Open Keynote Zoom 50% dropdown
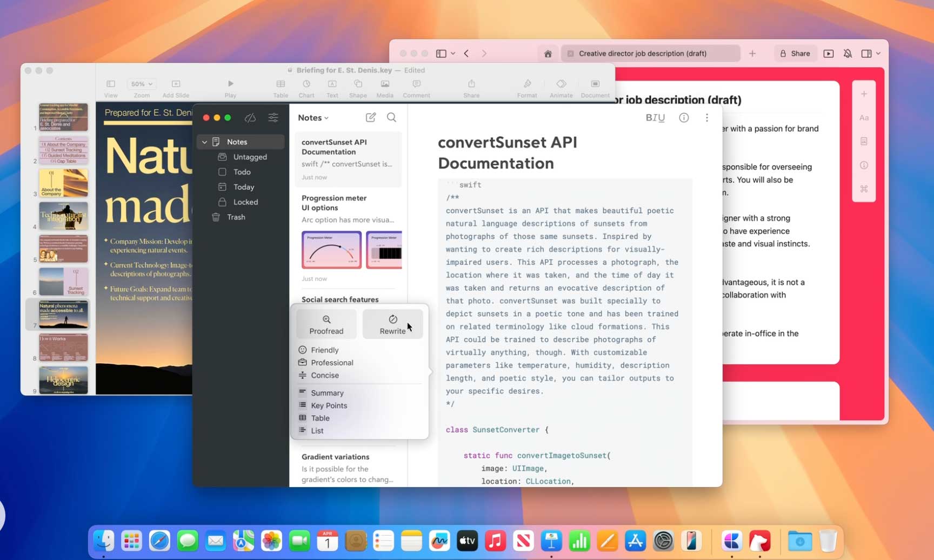Image resolution: width=934 pixels, height=560 pixels. pos(142,84)
